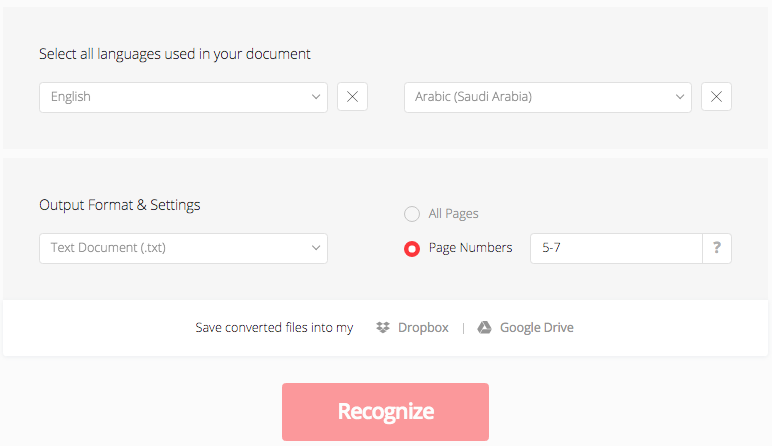Remove the English language with its X button
The height and width of the screenshot is (446, 772).
coord(352,97)
